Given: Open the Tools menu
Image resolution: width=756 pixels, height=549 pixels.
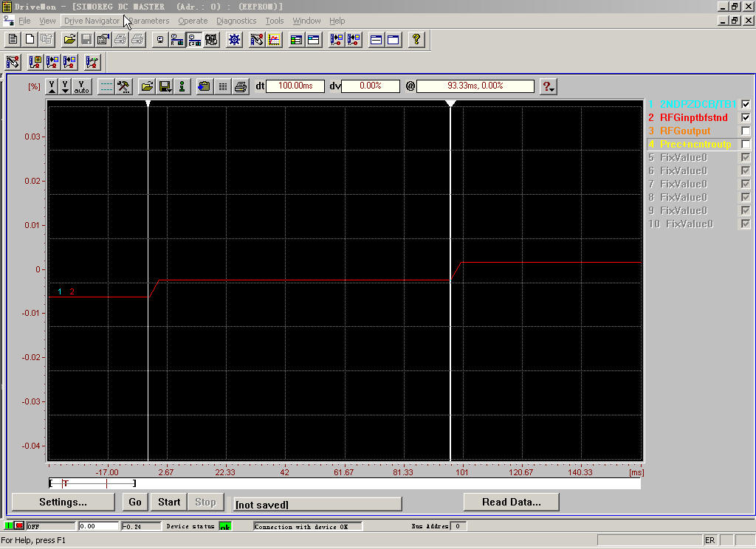Looking at the screenshot, I should point(275,21).
